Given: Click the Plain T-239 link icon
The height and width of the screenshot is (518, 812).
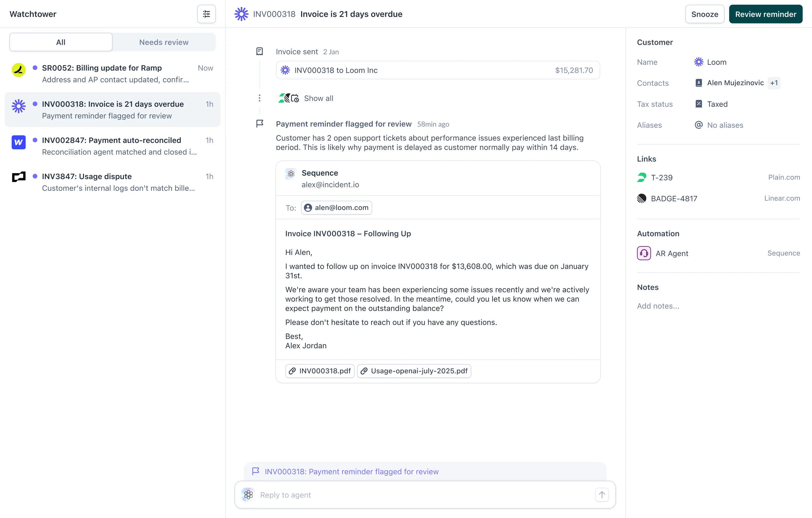Looking at the screenshot, I should point(641,177).
